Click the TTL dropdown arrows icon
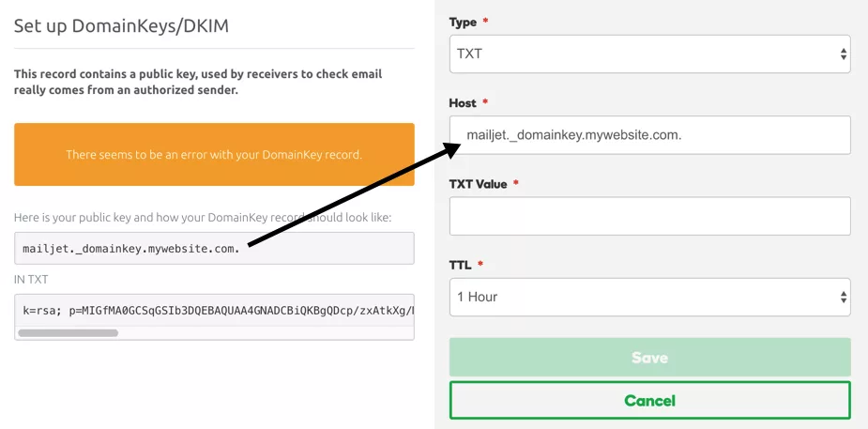 tap(843, 297)
